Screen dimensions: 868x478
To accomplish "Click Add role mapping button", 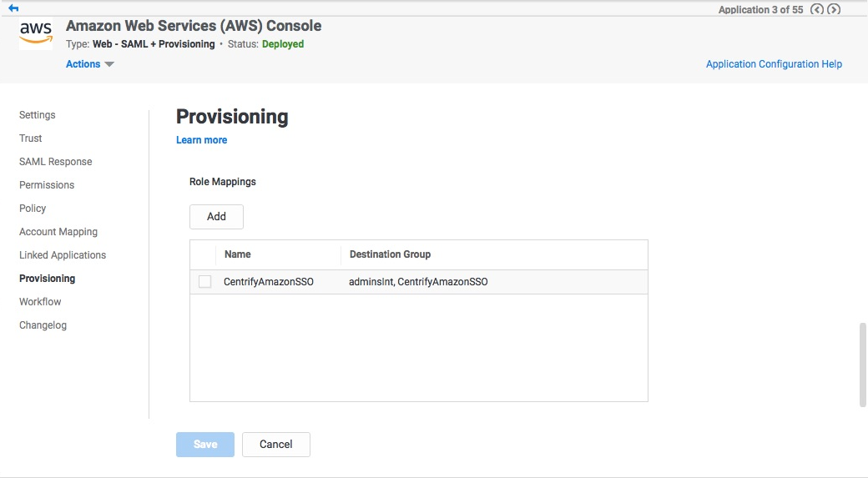I will (x=216, y=217).
